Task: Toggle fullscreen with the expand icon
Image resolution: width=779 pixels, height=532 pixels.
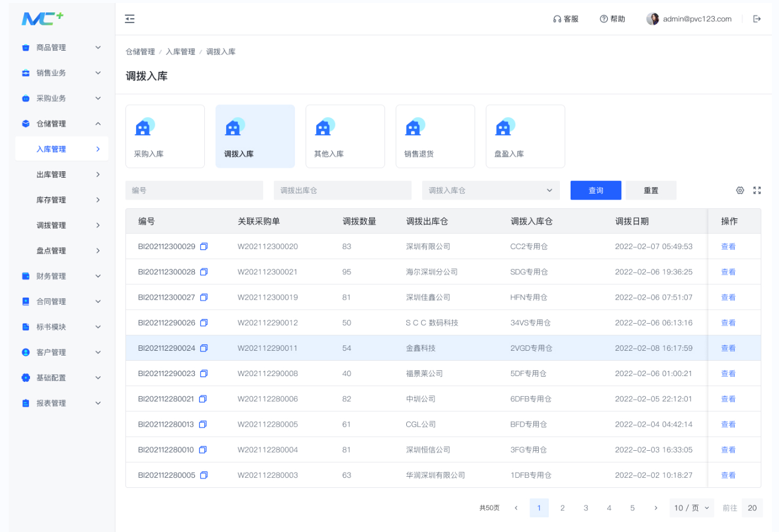Action: 757,190
